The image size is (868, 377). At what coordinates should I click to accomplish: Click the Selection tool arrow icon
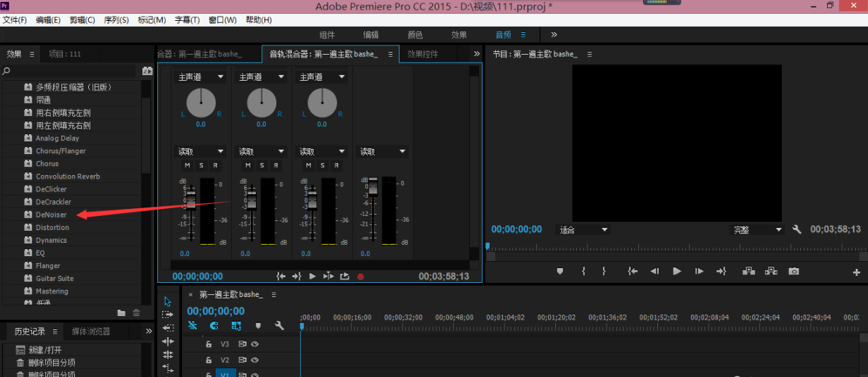tap(167, 301)
